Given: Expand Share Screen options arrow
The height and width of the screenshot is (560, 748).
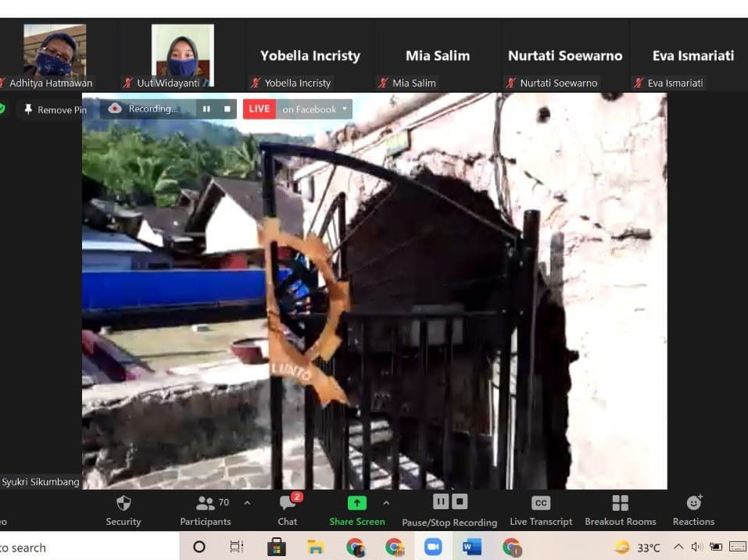Looking at the screenshot, I should pyautogui.click(x=386, y=503).
